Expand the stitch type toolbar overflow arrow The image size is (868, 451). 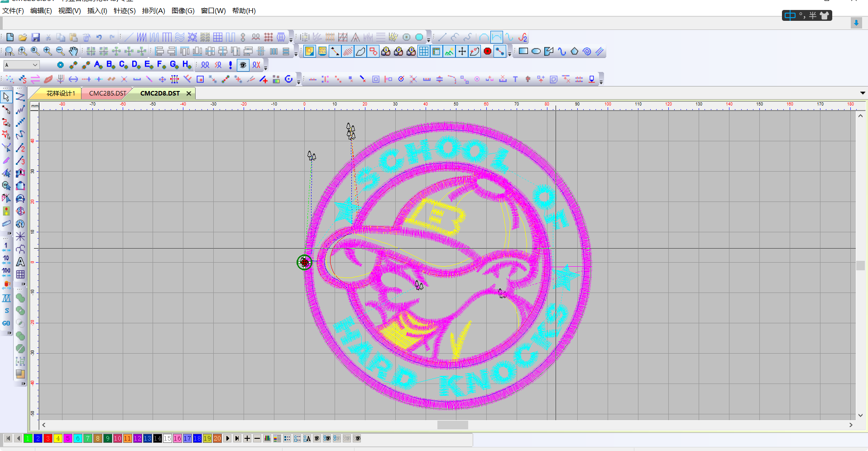point(291,40)
